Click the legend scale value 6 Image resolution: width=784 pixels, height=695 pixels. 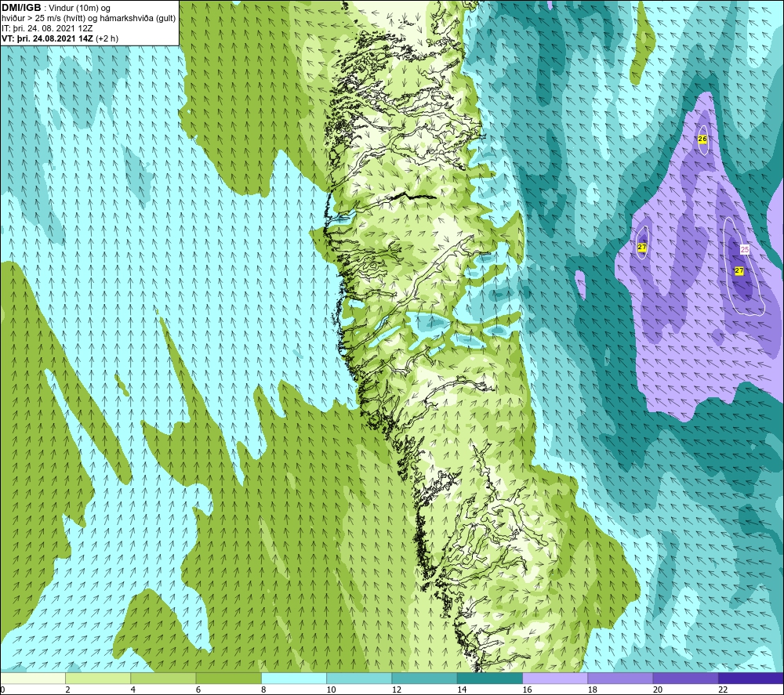(x=198, y=690)
